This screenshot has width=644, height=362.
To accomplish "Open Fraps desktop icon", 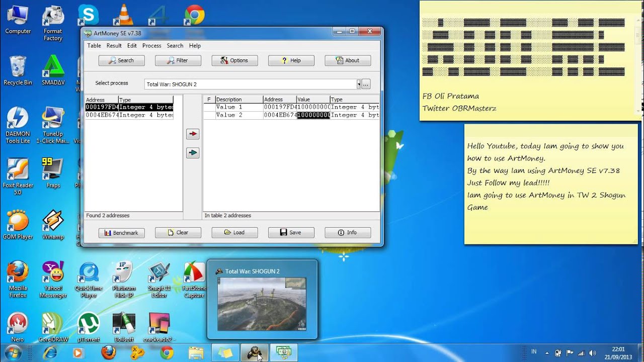I will pyautogui.click(x=53, y=173).
